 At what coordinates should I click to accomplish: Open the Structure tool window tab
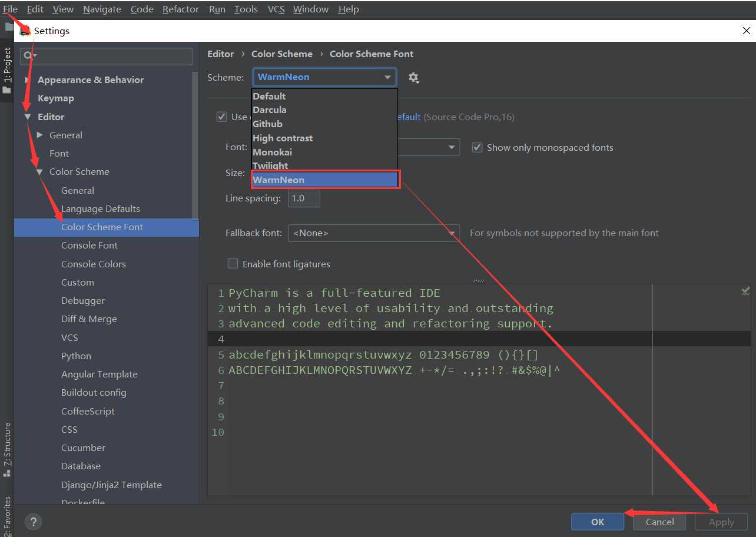[x=7, y=449]
